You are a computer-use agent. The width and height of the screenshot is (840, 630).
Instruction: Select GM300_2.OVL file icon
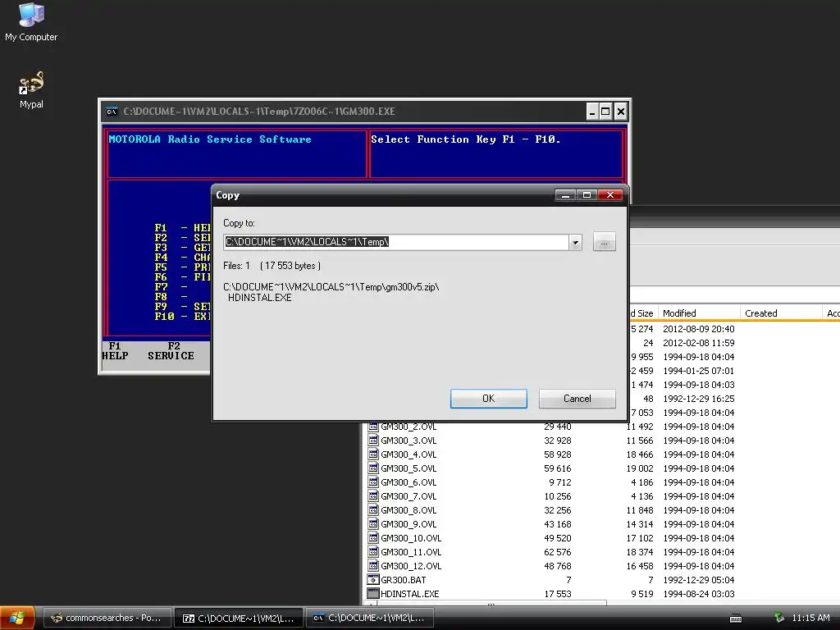(373, 427)
